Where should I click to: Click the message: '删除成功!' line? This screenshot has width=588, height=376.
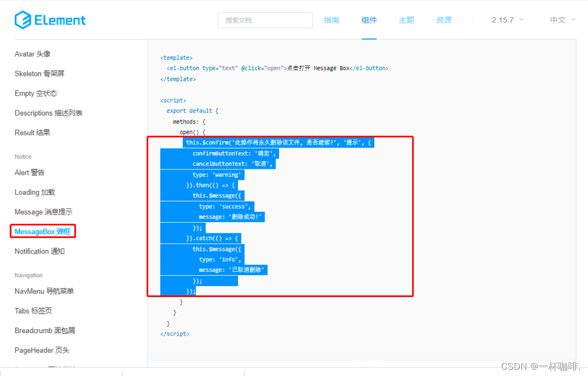click(230, 217)
